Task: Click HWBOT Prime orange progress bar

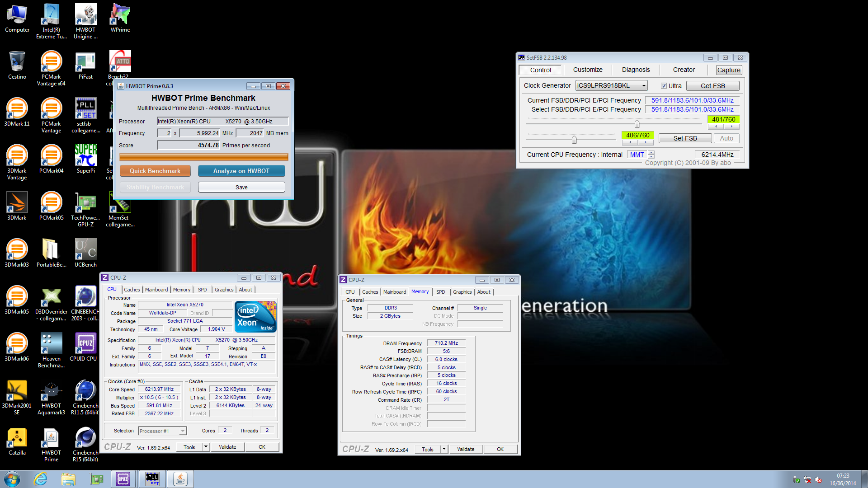Action: pyautogui.click(x=204, y=157)
